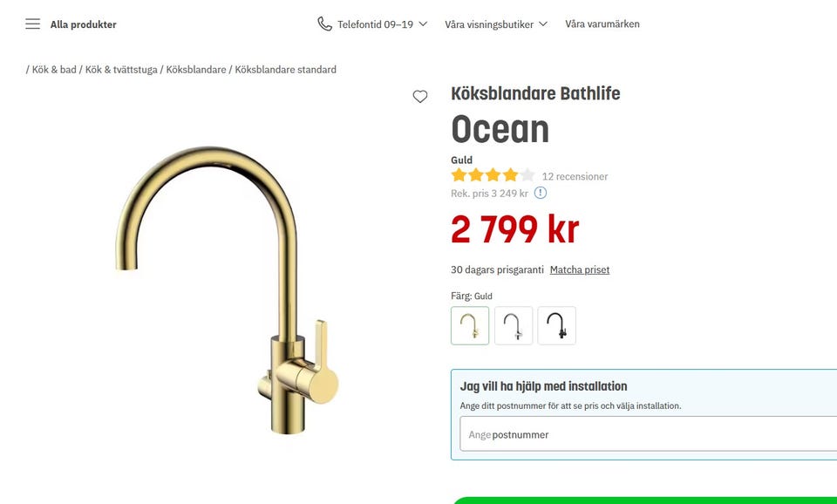Click the Matcha priset link
Screen dimensions: 837x504
pos(580,269)
